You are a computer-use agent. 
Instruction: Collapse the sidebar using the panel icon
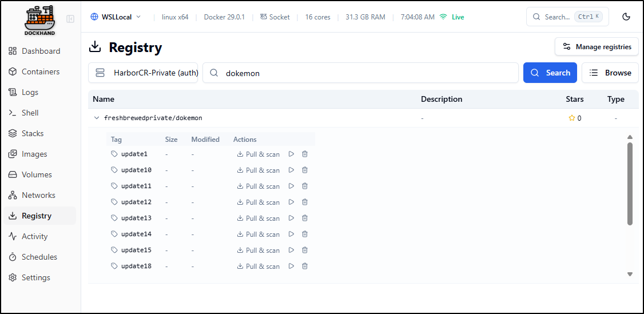70,19
